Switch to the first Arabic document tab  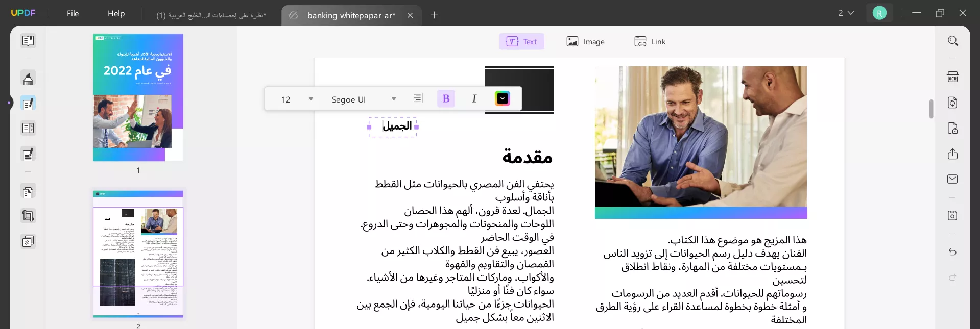click(x=211, y=15)
